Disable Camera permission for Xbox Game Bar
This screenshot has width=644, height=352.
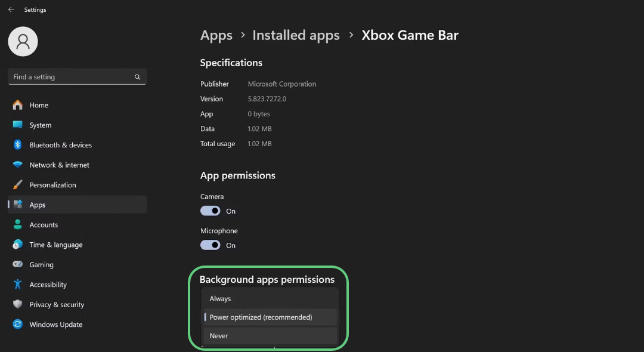[210, 211]
